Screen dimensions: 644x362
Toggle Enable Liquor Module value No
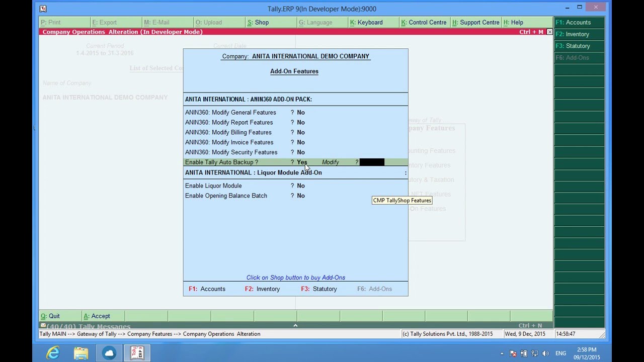[x=301, y=186]
